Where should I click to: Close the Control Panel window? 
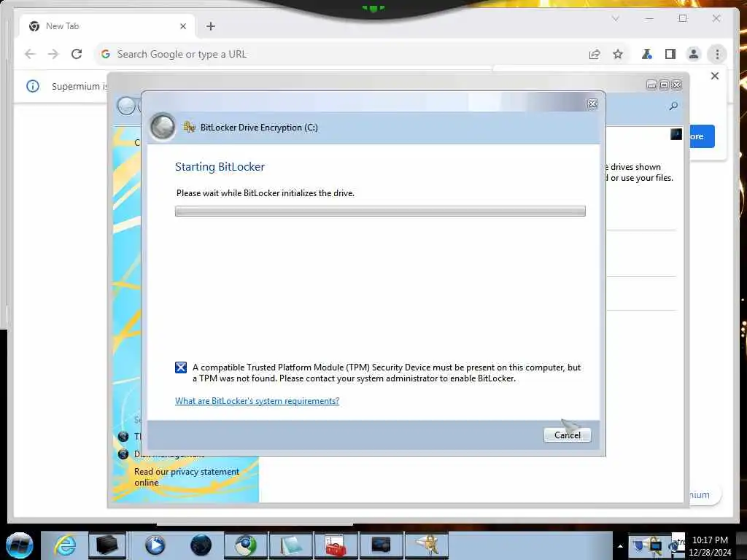pyautogui.click(x=676, y=85)
